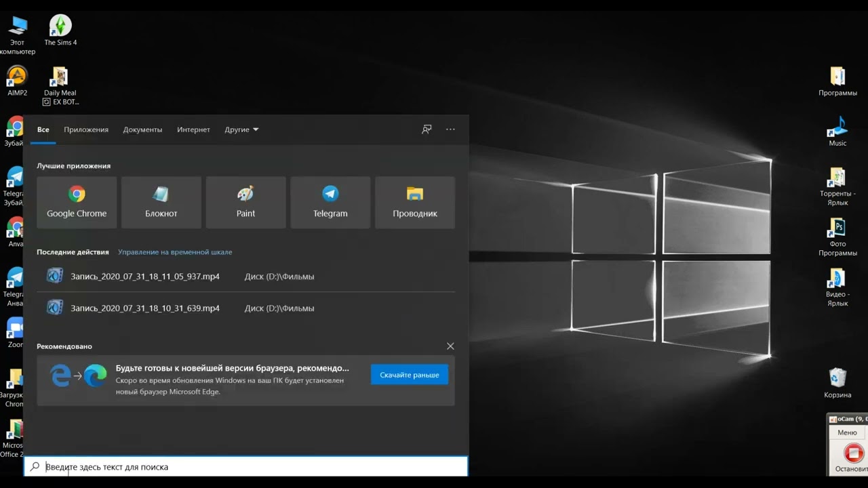Viewport: 868px width, 488px height.
Task: Open Видео - Ярлык desktop shortcut
Action: (x=837, y=287)
